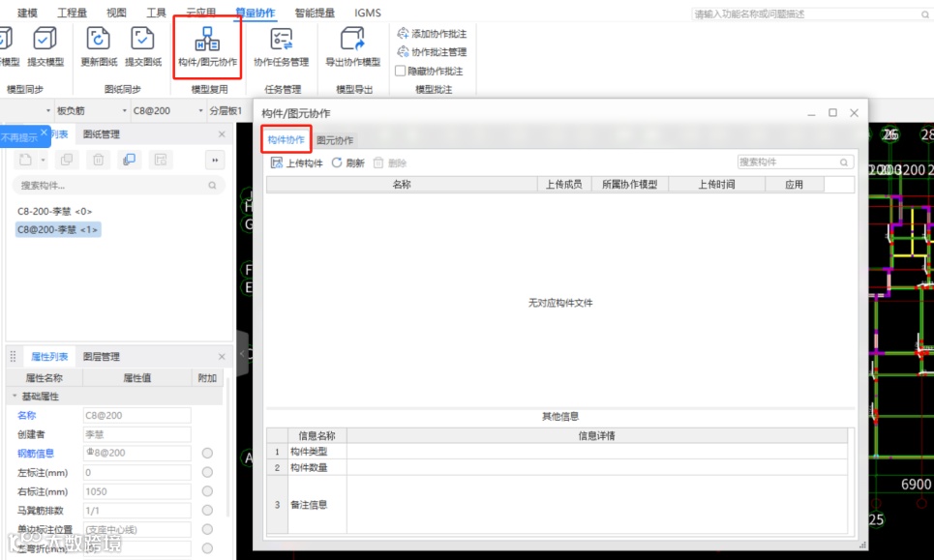Sort by 上传时间 column header
This screenshot has width=934, height=560.
click(716, 185)
